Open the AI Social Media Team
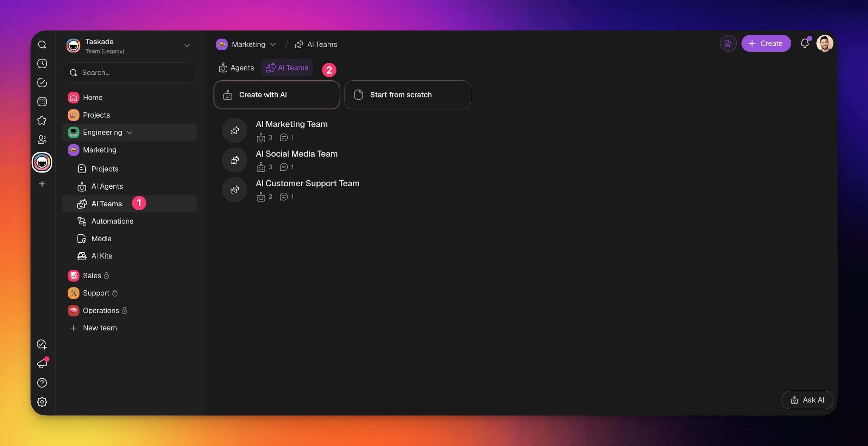The height and width of the screenshot is (446, 868). click(296, 154)
